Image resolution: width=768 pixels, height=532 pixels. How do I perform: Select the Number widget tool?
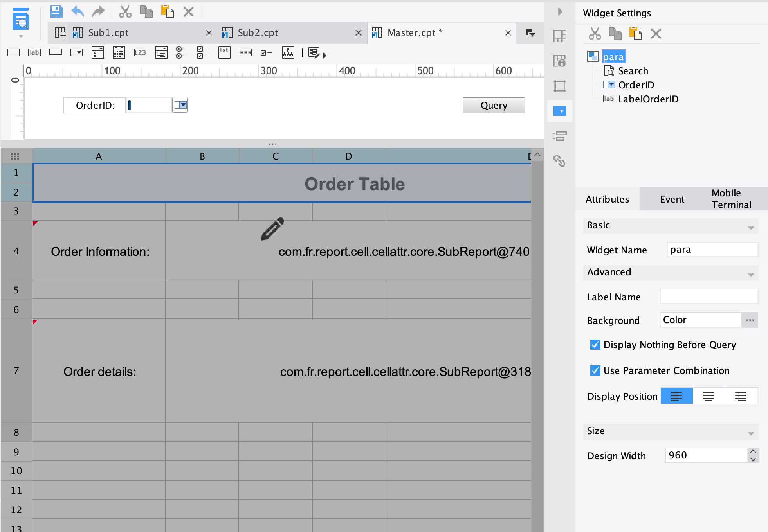coord(140,52)
